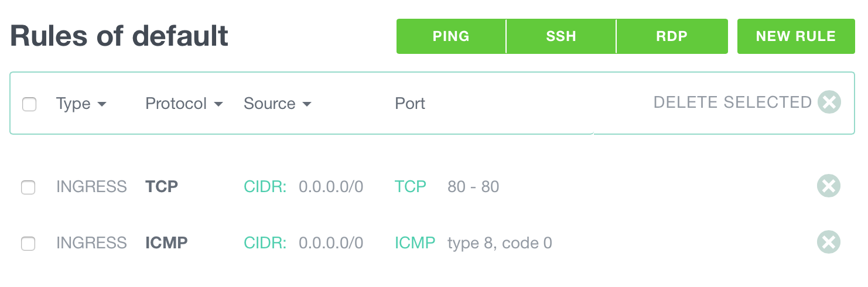Select the CIDR label of TCP rule

pos(265,187)
